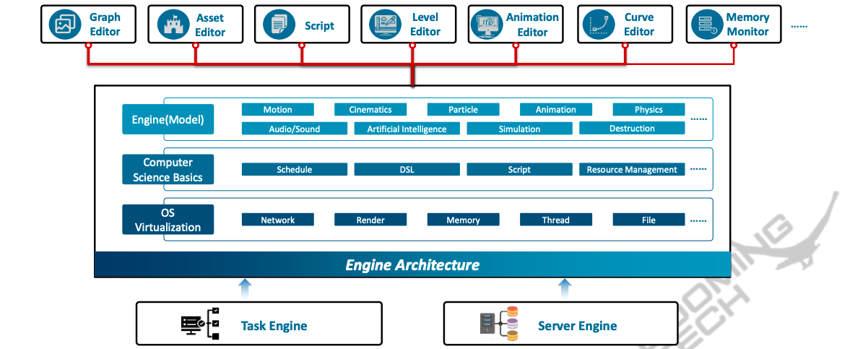Click the Engine(Model) layer block

[x=168, y=119]
